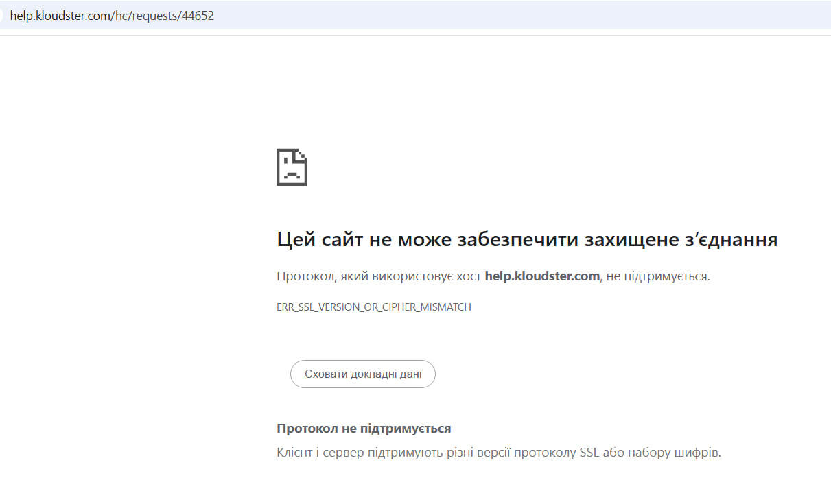Click "Цей сайт" in the main heading

[313, 240]
